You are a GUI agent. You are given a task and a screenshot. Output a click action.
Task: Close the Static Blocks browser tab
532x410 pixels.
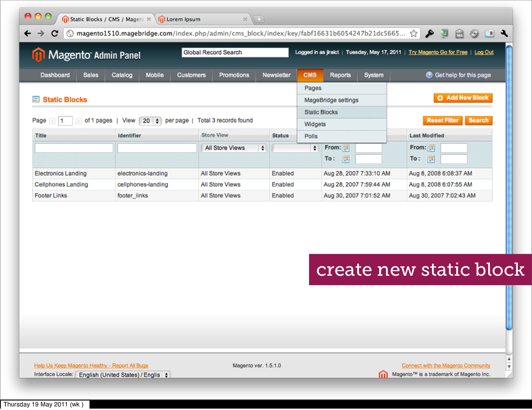(149, 19)
